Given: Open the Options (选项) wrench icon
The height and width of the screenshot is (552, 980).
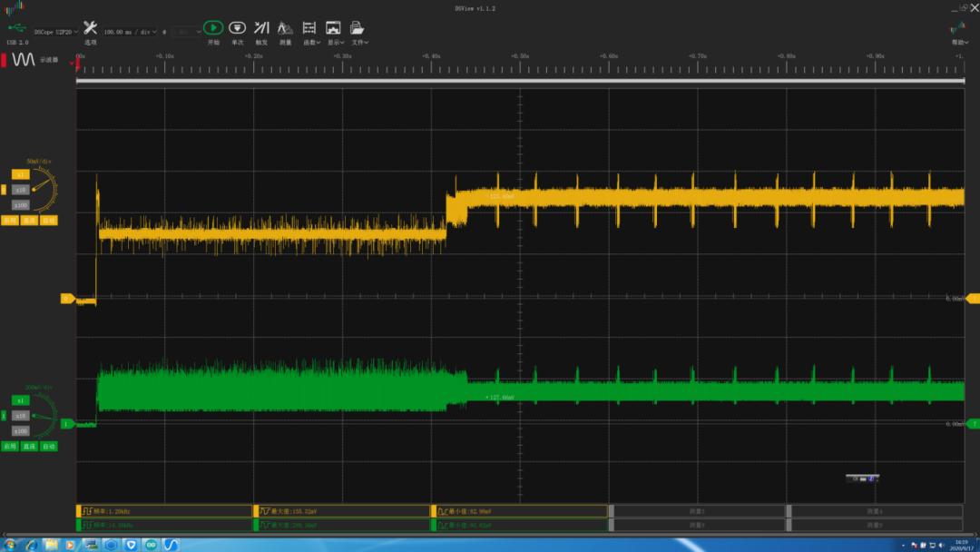Looking at the screenshot, I should 90,28.
